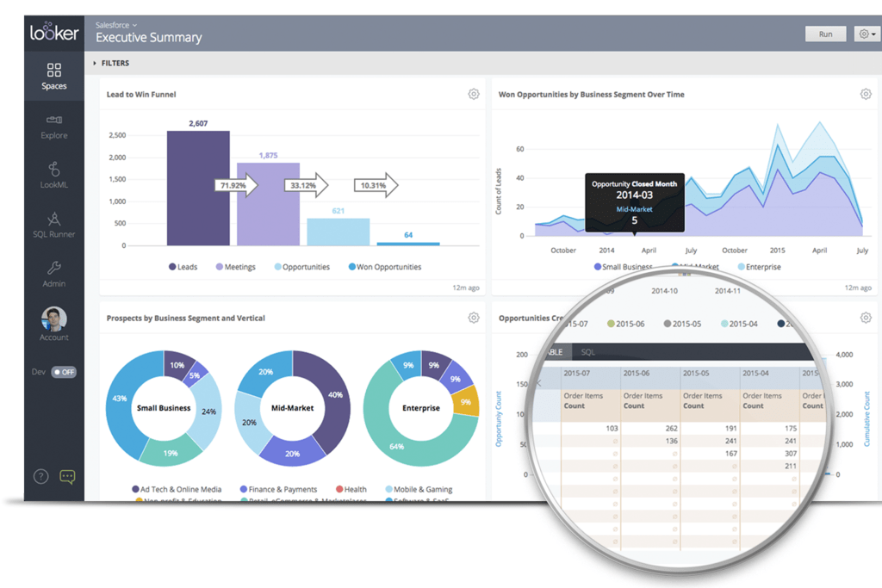Open the Explore section
This screenshot has height=588, width=882.
54,127
